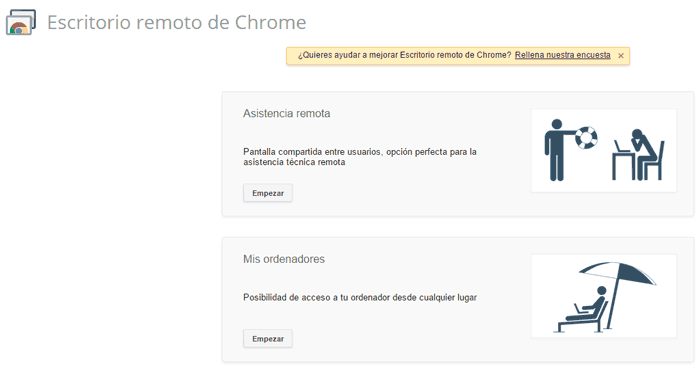700x376 pixels.
Task: Click the 'Escritorio remoto de Chrome' title
Action: [177, 22]
